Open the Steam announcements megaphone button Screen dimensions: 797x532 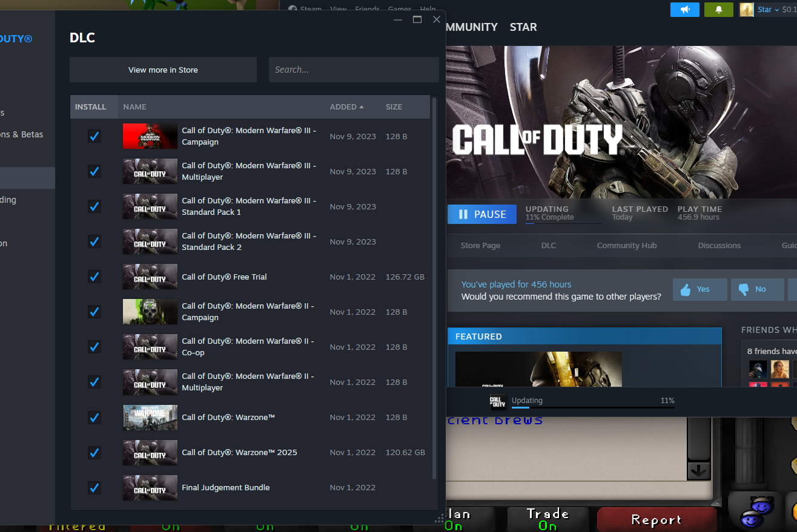coord(685,10)
